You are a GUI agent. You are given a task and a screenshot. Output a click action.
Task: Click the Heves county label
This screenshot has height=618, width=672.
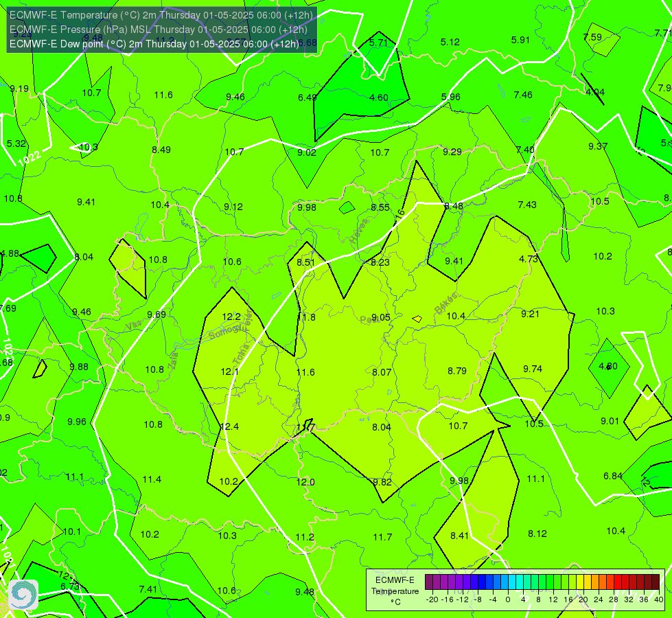click(359, 231)
